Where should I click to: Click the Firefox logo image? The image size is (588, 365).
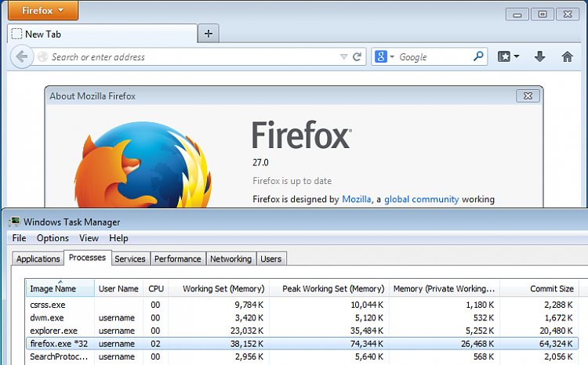143,164
